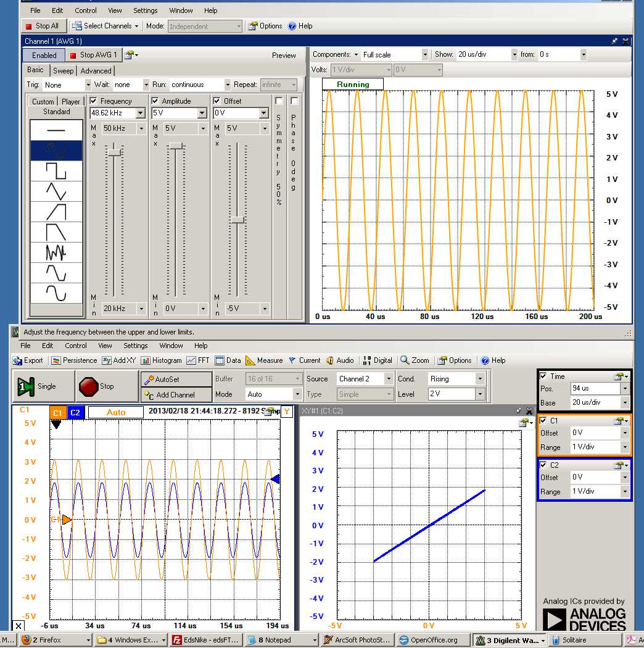
Task: Click the Single acquisition run icon
Action: (25, 386)
